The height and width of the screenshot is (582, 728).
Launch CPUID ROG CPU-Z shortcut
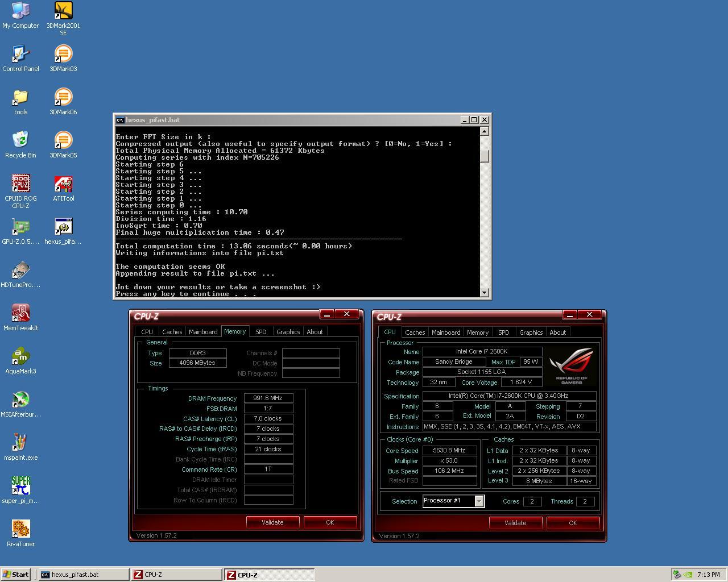point(20,192)
